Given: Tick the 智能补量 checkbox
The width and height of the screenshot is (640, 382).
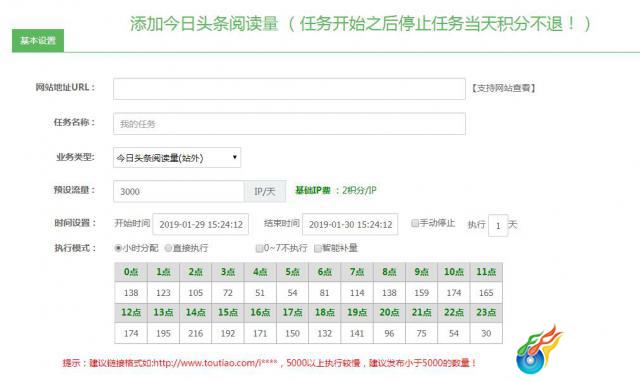Looking at the screenshot, I should coord(318,248).
